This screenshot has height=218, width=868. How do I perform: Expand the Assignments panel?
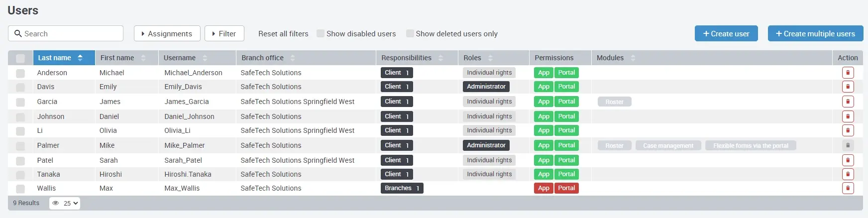(167, 34)
